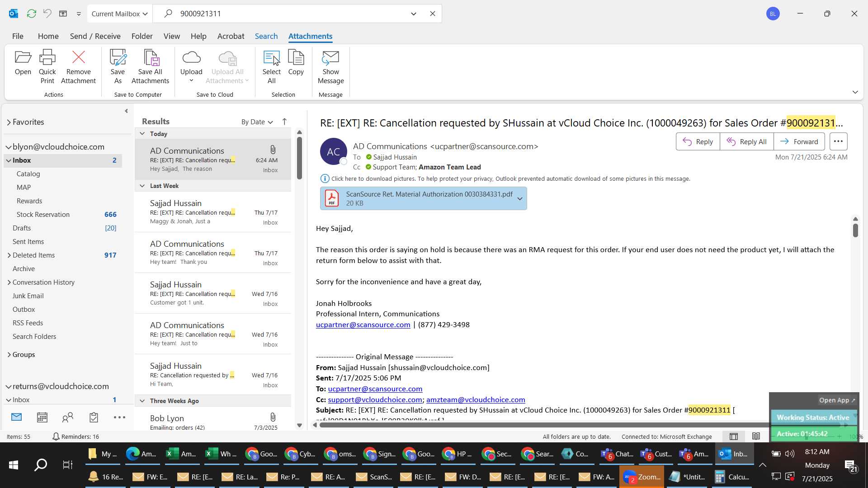Switch to the Home tab
The width and height of the screenshot is (868, 488).
point(48,36)
